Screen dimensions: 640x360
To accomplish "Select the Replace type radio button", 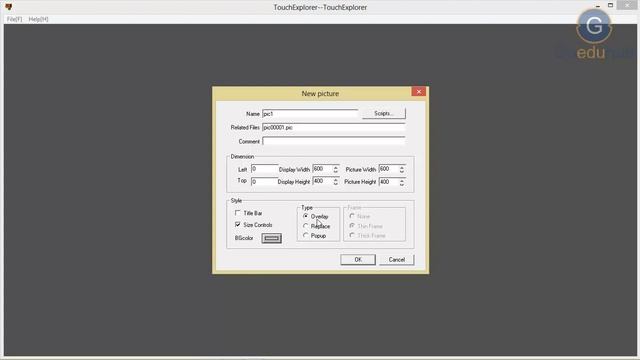I will (x=306, y=226).
